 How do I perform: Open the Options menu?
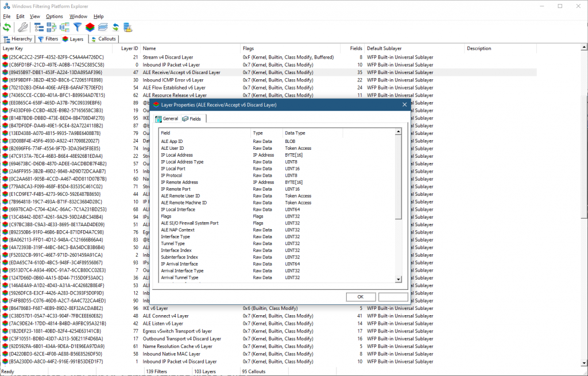[55, 17]
